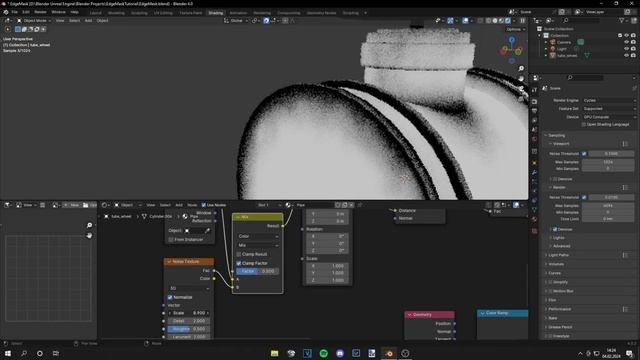This screenshot has height=360, width=640.
Task: Toggle Clamp Factor checkbox in Mix node
Action: (239, 263)
